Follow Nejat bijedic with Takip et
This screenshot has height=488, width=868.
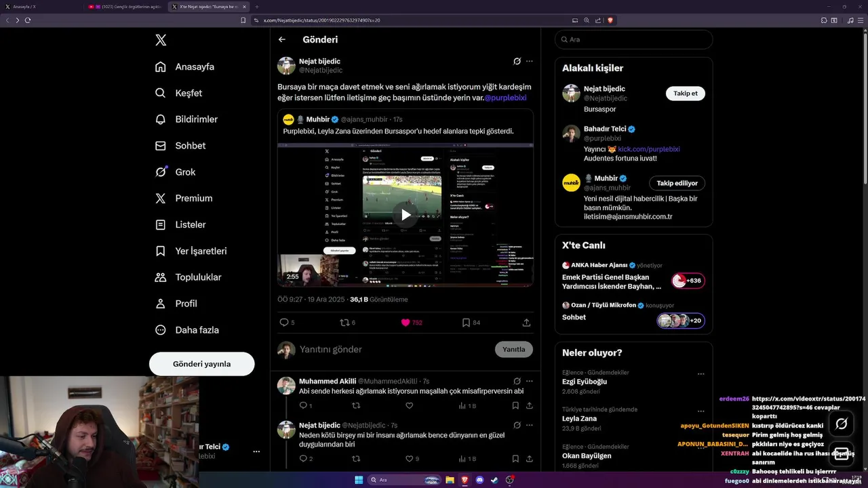pos(685,94)
